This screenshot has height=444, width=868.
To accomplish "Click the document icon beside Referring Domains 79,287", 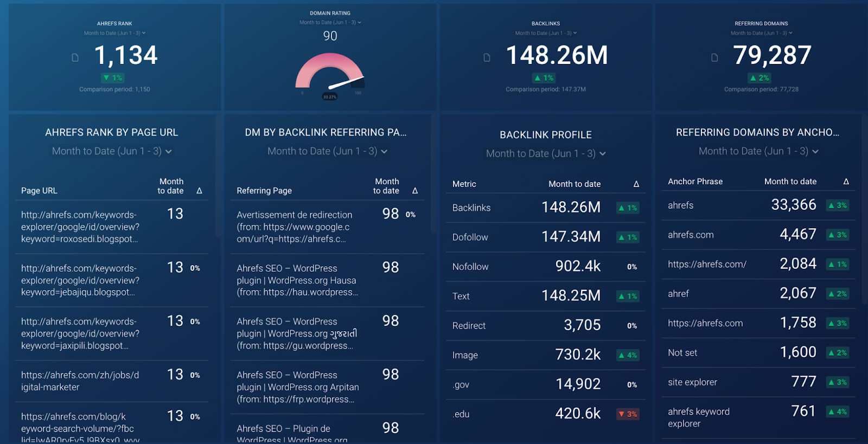I will point(714,57).
